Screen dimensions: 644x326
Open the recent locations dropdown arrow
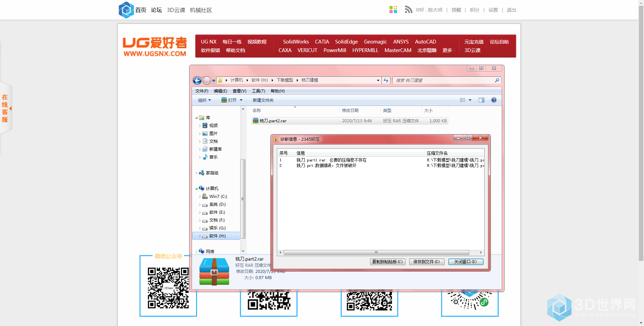click(214, 81)
